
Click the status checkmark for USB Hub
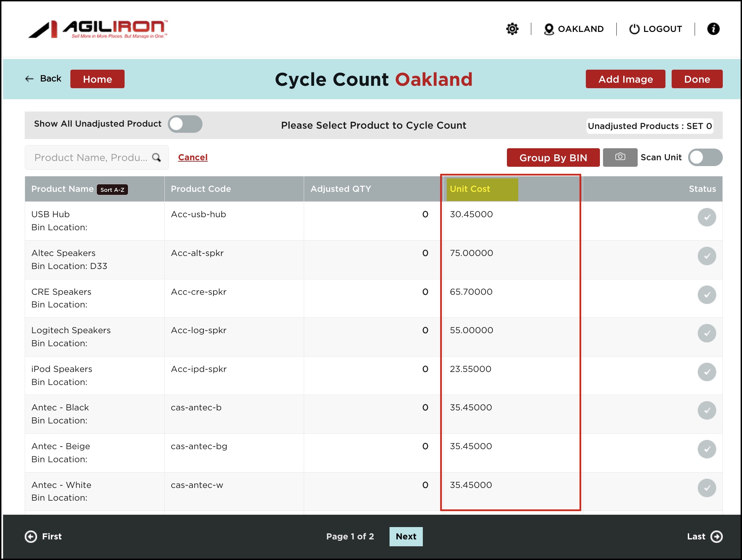(x=707, y=217)
